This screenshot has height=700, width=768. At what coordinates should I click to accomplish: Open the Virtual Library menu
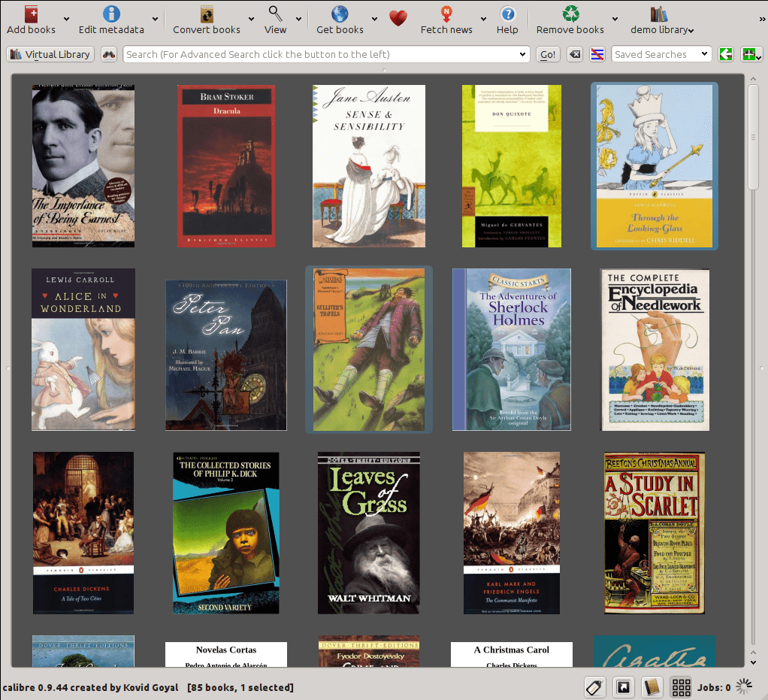click(50, 53)
